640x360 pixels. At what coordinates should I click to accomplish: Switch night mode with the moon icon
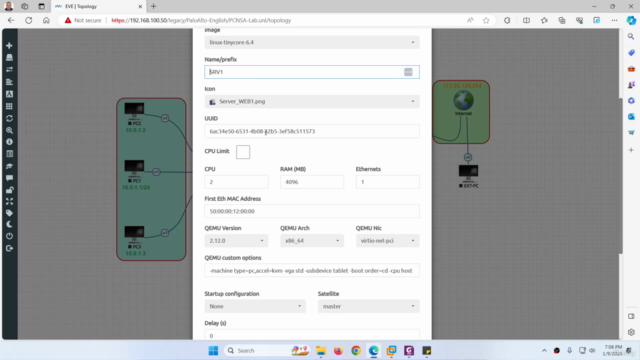tap(9, 224)
